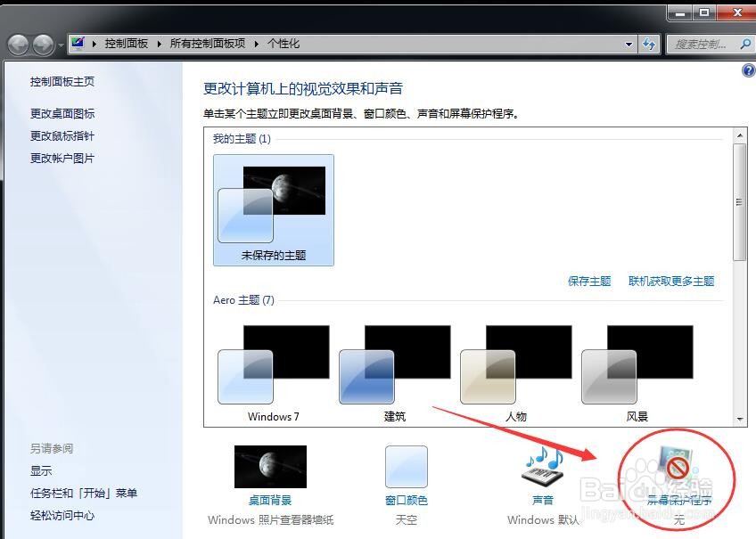Screen dimensions: 756x539
Task: Click the 我的主题 (1) group header
Action: (242, 139)
